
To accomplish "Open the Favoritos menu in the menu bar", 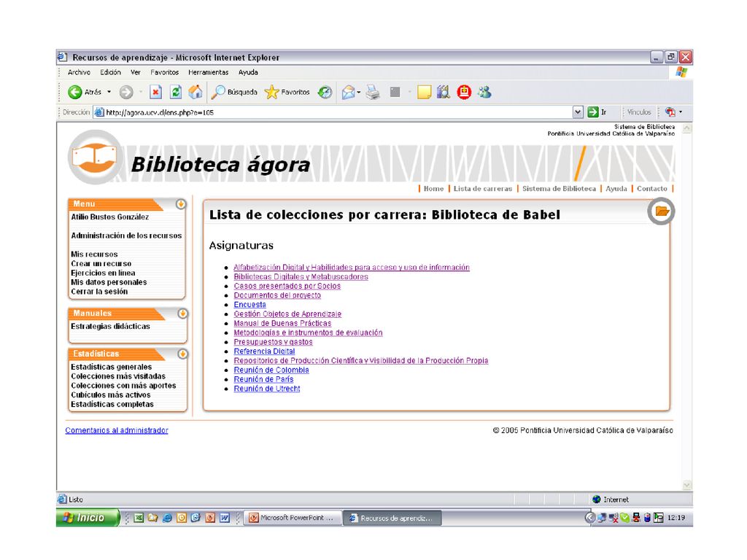I will pyautogui.click(x=165, y=72).
